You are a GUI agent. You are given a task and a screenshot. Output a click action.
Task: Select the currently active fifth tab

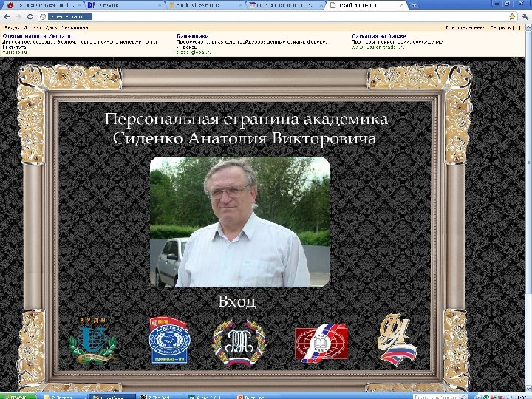[x=366, y=5]
